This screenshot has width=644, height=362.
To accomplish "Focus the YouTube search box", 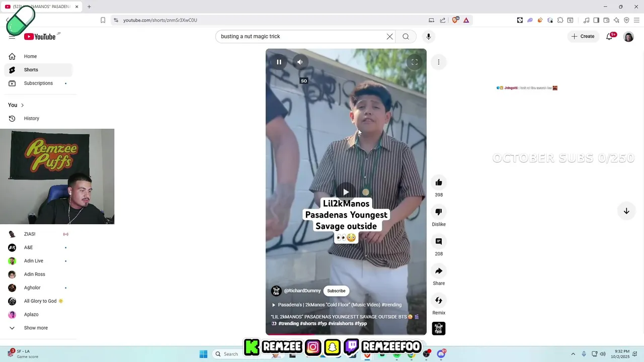I will tap(301, 36).
